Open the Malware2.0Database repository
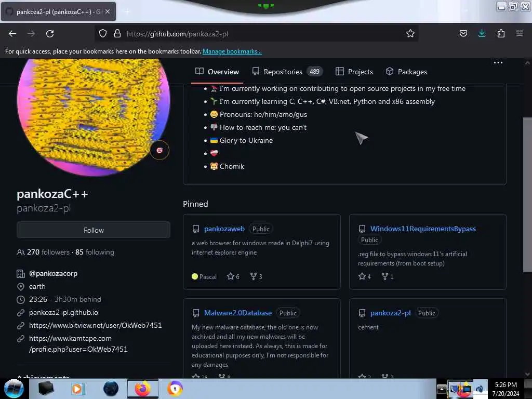Screen dimensions: 532x399 (x=238, y=313)
